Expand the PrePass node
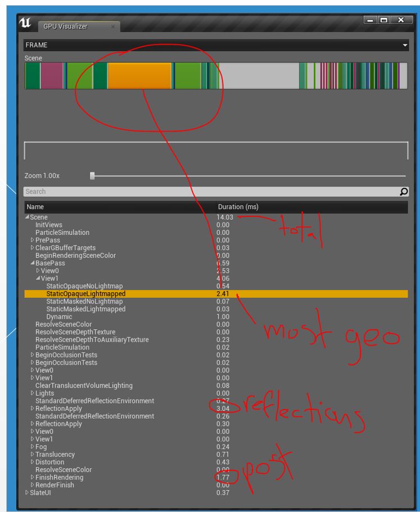Screen dimensions: 420x512 (33, 240)
